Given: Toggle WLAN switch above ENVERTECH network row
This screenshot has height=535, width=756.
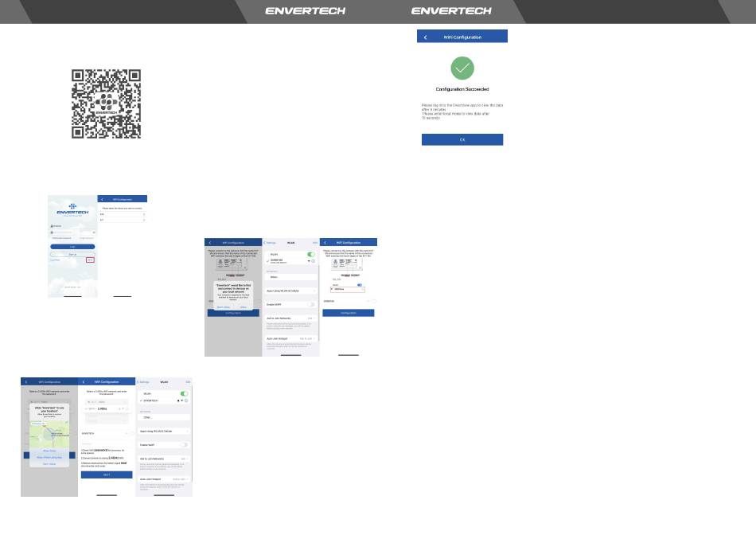Looking at the screenshot, I should coord(184,393).
